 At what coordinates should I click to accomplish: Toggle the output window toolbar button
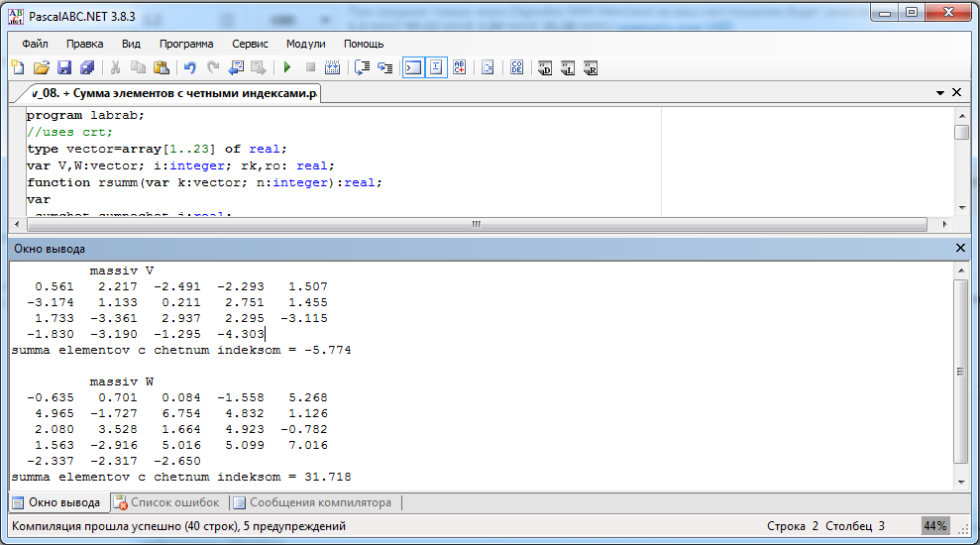412,67
